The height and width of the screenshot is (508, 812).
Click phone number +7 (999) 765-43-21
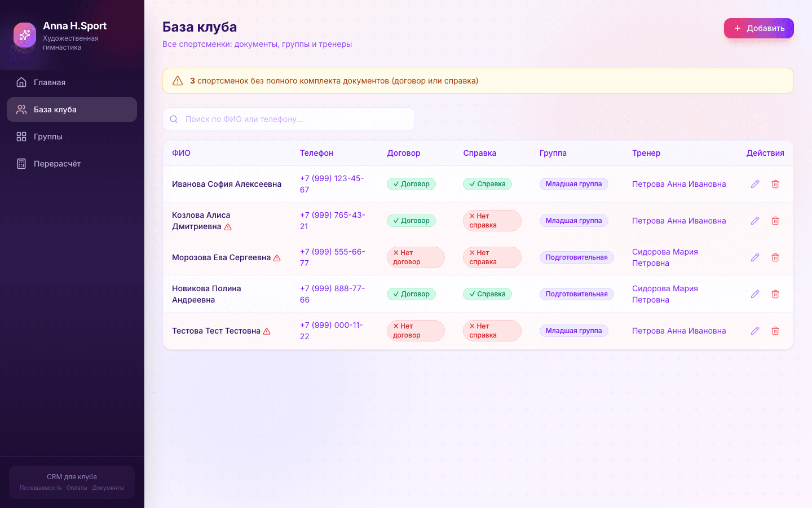click(332, 221)
